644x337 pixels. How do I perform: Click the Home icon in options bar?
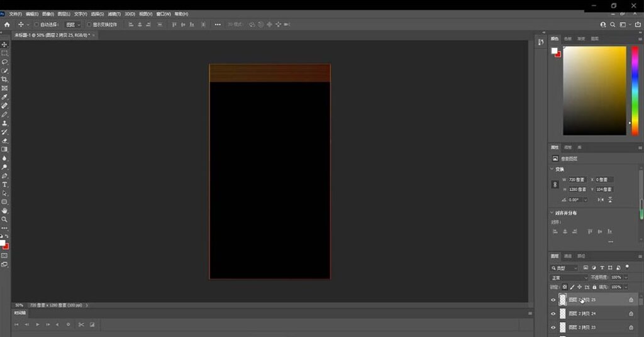tap(7, 25)
